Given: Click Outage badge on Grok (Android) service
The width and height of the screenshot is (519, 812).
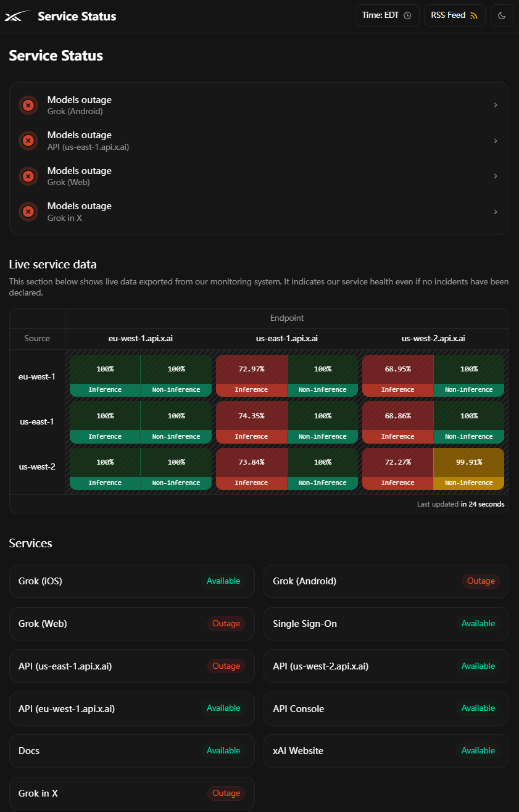Looking at the screenshot, I should click(x=481, y=581).
